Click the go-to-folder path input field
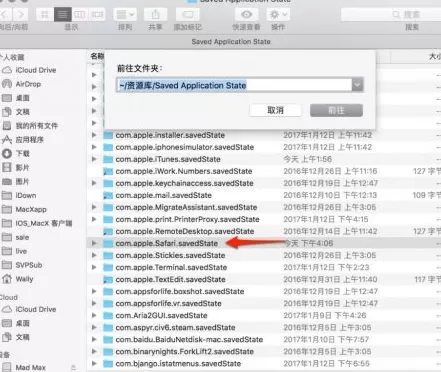441x372 pixels. tap(234, 85)
